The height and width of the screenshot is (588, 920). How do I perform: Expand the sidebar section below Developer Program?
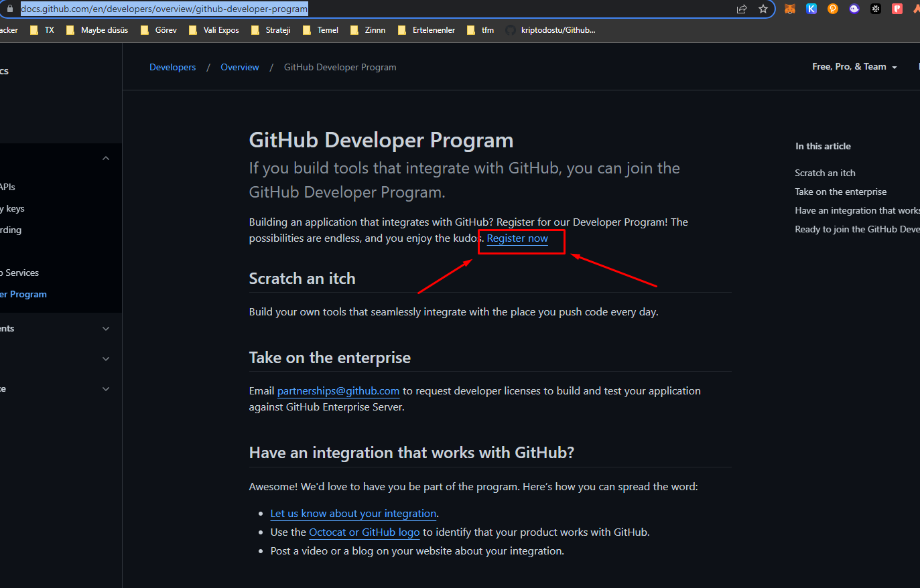pos(106,329)
